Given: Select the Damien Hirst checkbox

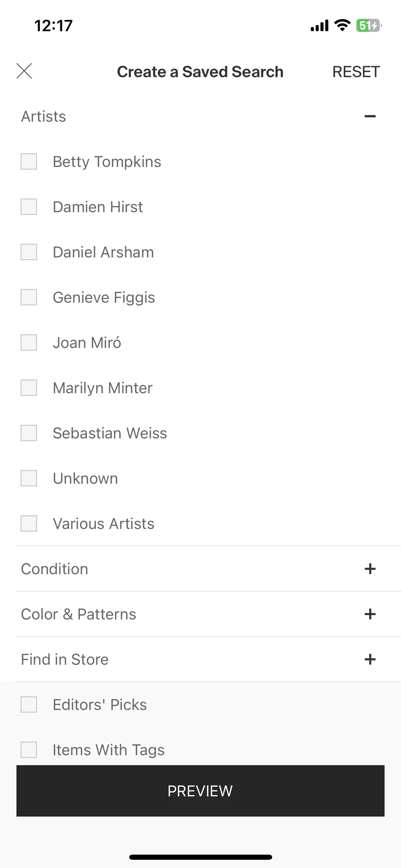Looking at the screenshot, I should coord(29,207).
